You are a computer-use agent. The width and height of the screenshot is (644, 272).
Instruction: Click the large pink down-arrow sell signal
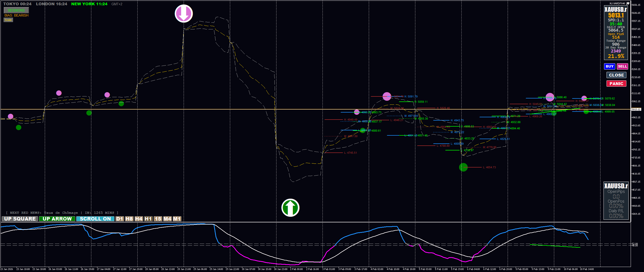point(184,14)
